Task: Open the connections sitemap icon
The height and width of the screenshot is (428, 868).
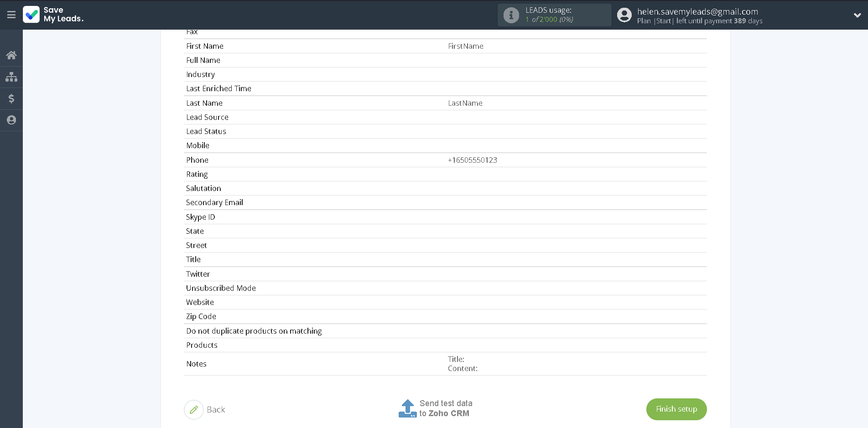Action: 11,77
